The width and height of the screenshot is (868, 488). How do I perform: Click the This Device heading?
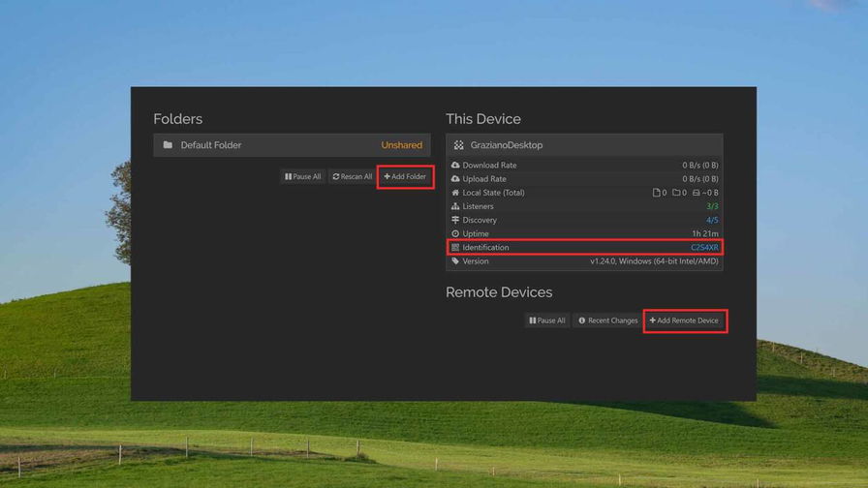482,119
